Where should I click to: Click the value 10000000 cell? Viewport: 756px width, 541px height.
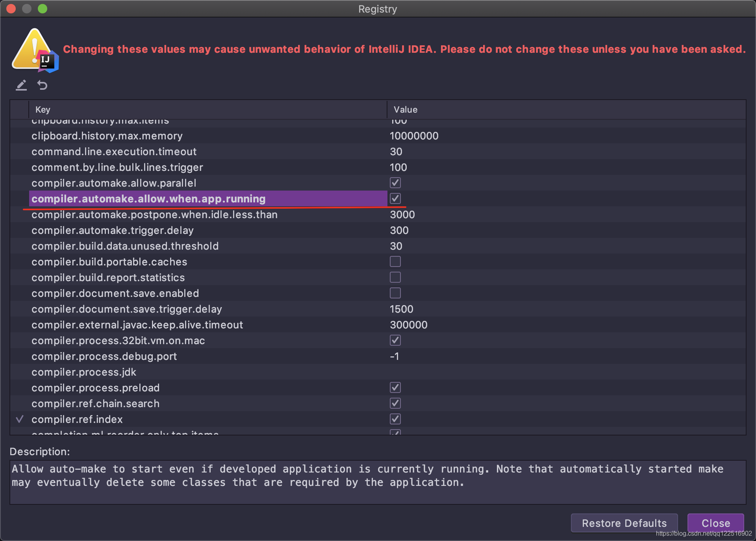(x=414, y=136)
